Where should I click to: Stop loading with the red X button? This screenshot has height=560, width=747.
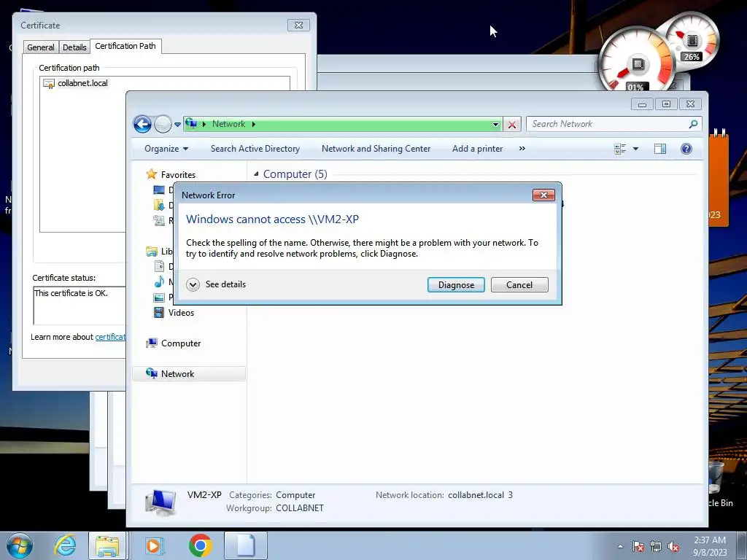tap(512, 124)
